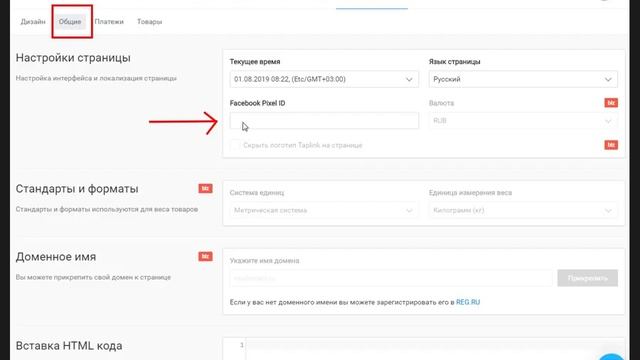Open the Общие tab

70,22
